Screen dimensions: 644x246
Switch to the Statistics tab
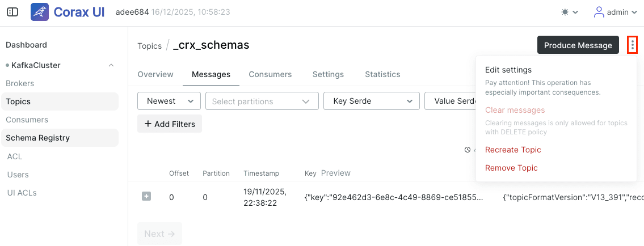pyautogui.click(x=382, y=75)
